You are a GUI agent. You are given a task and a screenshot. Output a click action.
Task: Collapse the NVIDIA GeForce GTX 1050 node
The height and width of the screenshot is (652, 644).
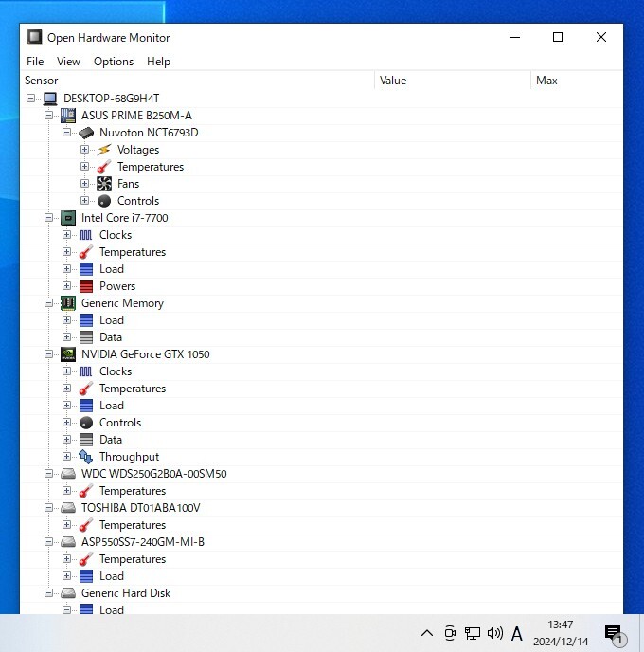point(48,353)
